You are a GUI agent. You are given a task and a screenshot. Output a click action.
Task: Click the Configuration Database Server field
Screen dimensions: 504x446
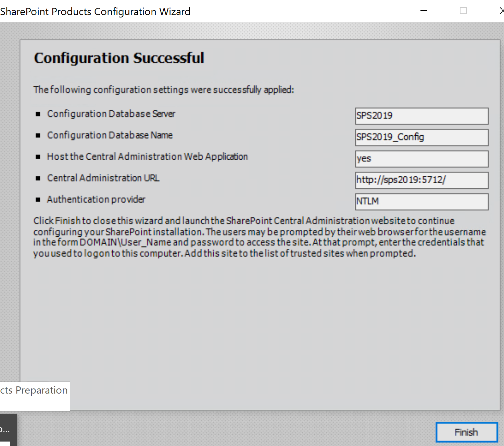coord(421,116)
